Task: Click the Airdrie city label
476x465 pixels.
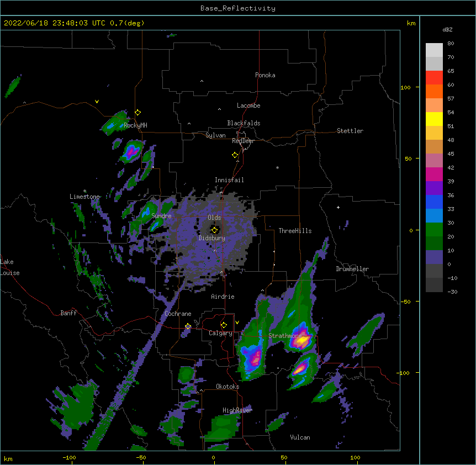Action: (223, 297)
